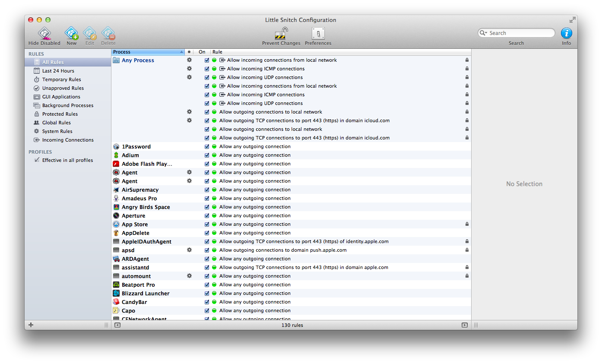Viewport: 602px width, 364px height.
Task: Open the search magnifier dropdown
Action: coord(483,33)
